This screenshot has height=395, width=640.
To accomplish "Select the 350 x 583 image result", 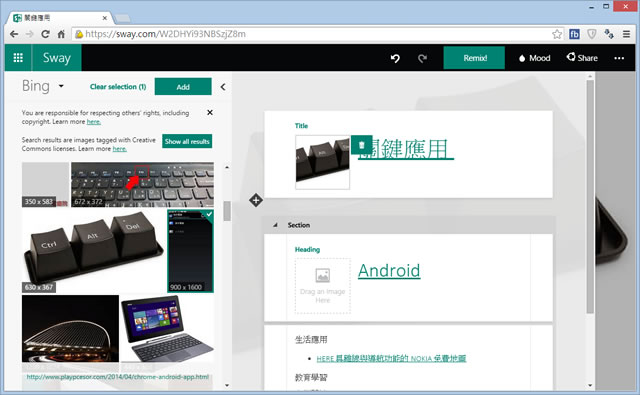I will [45, 184].
